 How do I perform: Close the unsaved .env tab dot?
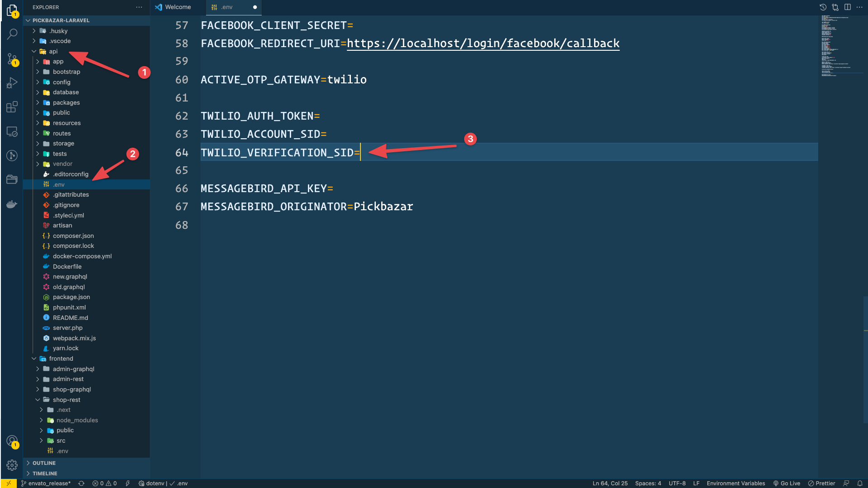(255, 7)
